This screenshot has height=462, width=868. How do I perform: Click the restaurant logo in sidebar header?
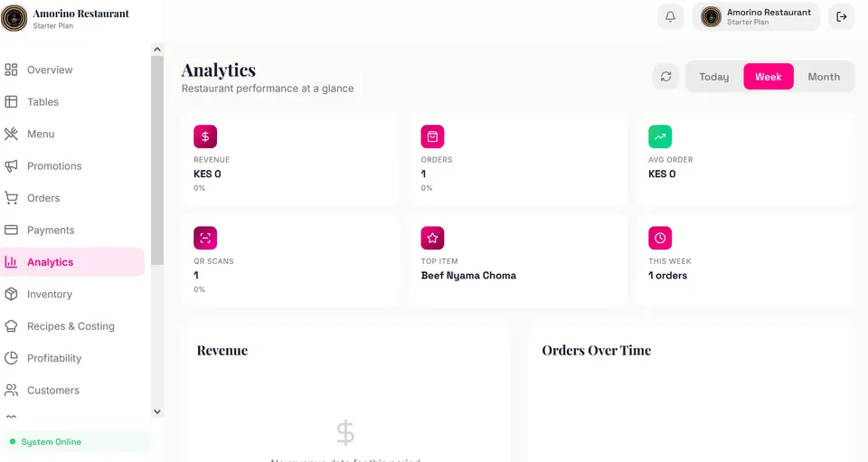point(14,18)
